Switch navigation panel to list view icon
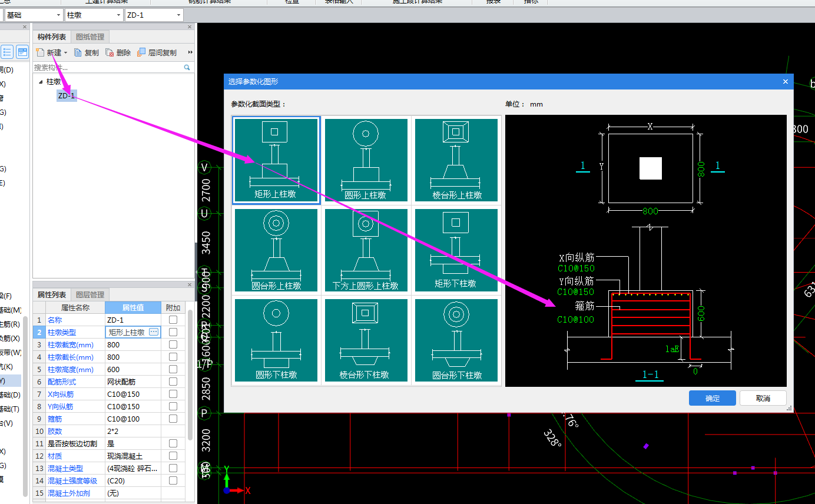 tap(7, 52)
